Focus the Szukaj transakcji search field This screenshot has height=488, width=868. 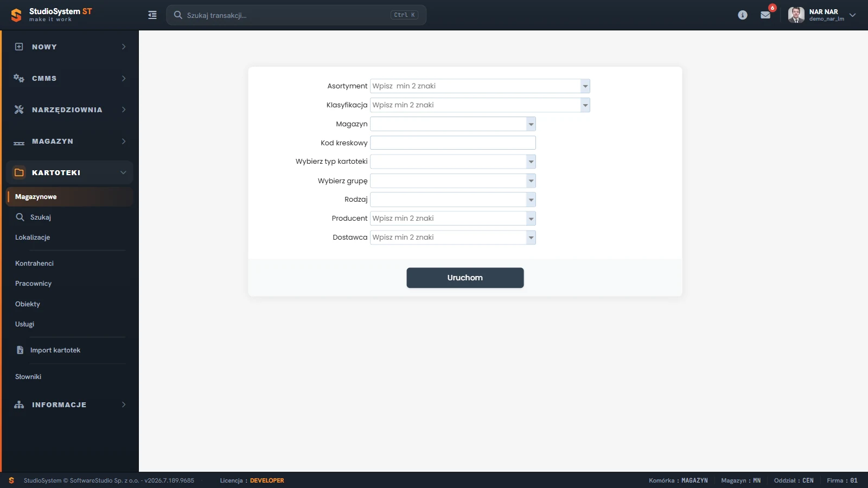296,15
